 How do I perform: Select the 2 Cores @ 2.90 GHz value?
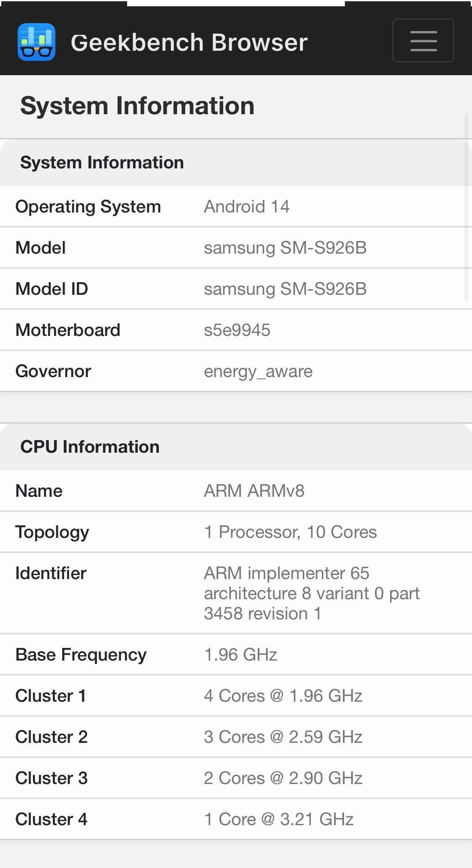click(x=283, y=778)
